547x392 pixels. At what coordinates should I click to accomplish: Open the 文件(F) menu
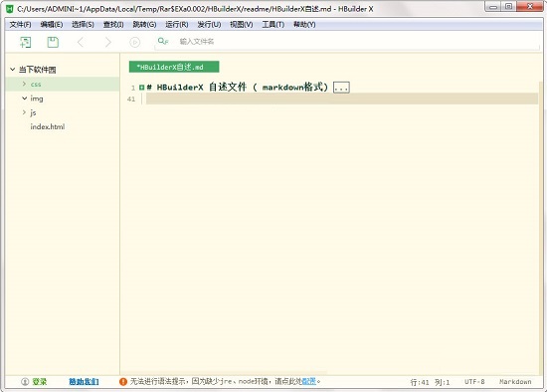pos(20,25)
